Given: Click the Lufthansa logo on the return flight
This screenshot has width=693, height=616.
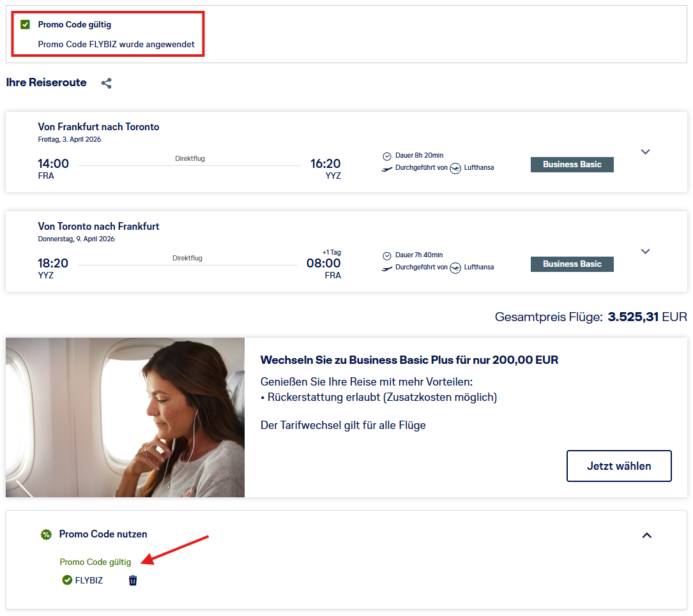Looking at the screenshot, I should point(455,268).
